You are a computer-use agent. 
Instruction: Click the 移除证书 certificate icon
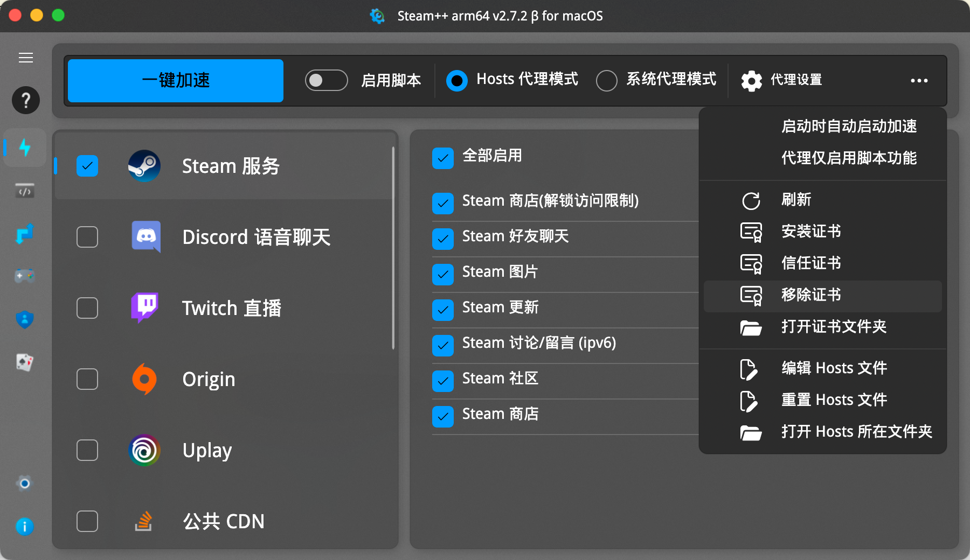[x=751, y=296]
